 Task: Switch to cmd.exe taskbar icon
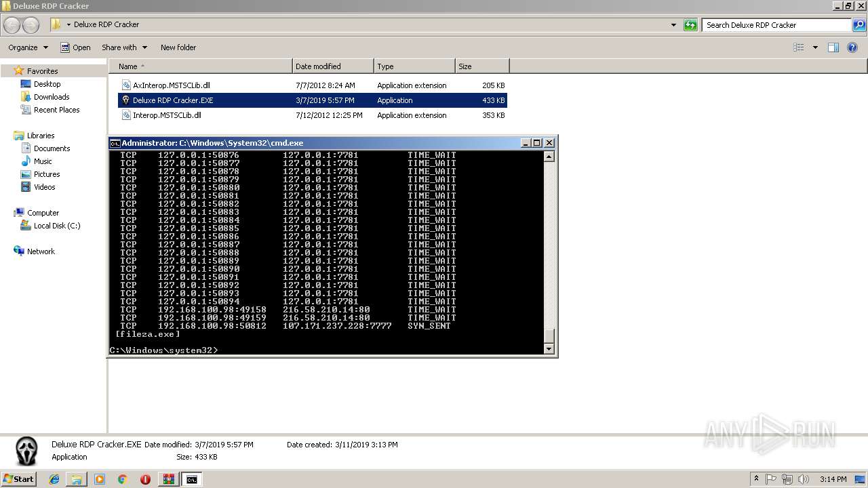[x=192, y=479]
